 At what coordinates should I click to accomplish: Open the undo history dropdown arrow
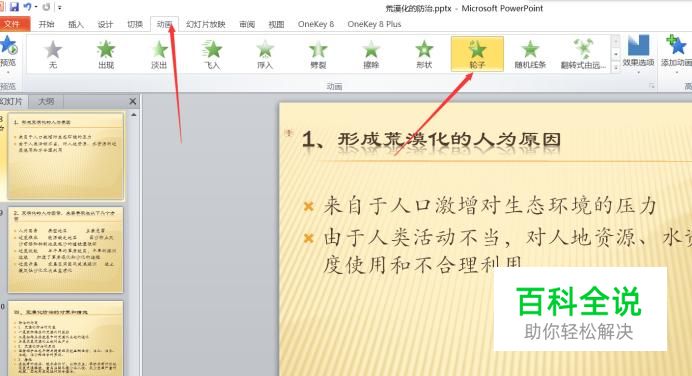36,8
